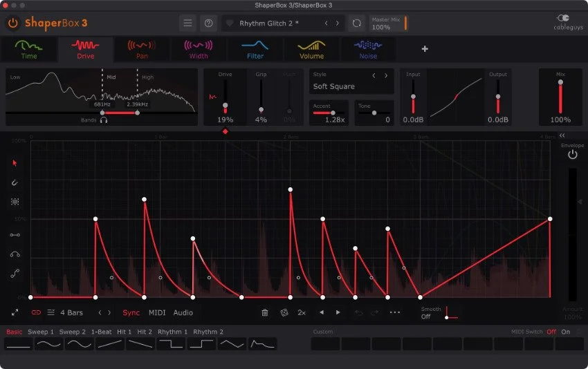Viewport: 588px width, 369px height.
Task: Open the Basic wave preset category
Action: point(15,332)
